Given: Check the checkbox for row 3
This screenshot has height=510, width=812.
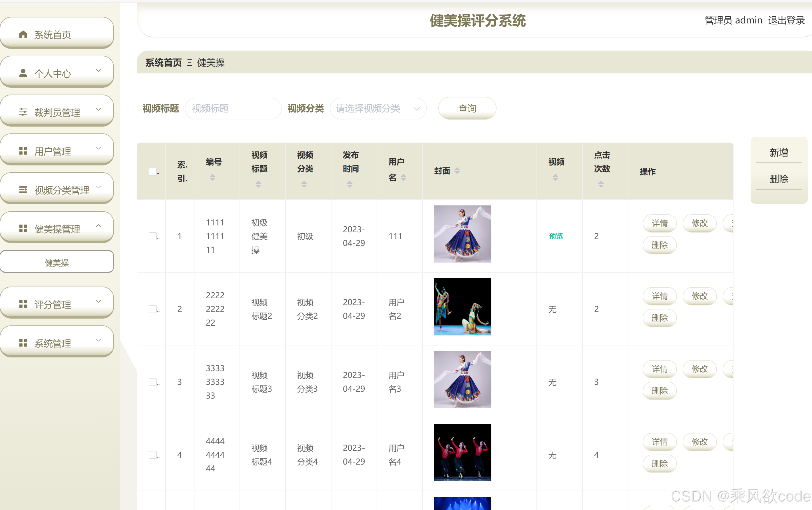Looking at the screenshot, I should click(153, 382).
